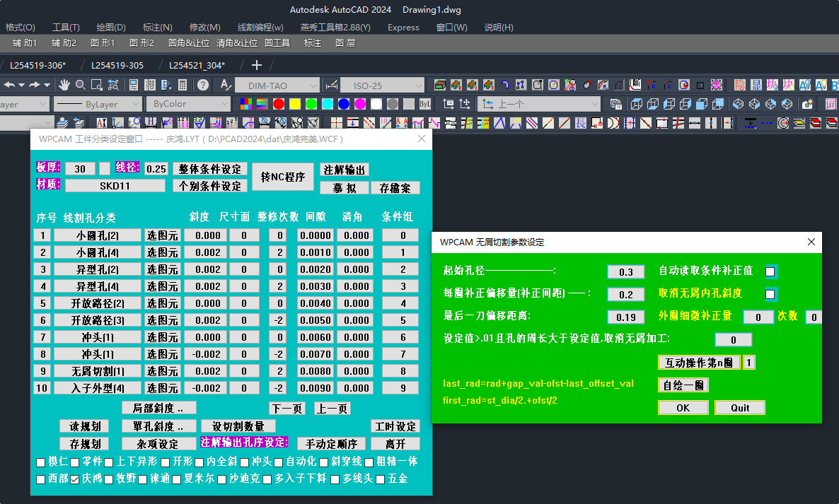Click the 注解输出 button
Viewport: 839px width, 504px height.
[x=344, y=170]
